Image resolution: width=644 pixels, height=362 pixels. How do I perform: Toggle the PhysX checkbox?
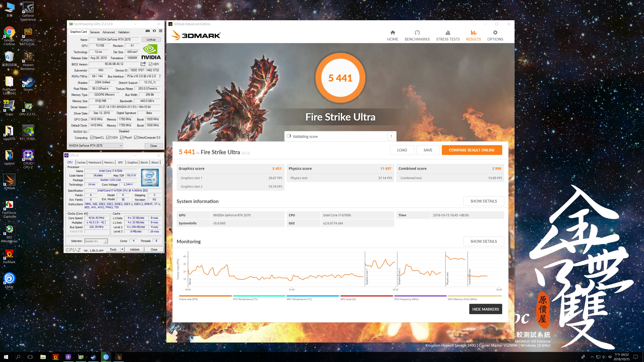(x=122, y=137)
